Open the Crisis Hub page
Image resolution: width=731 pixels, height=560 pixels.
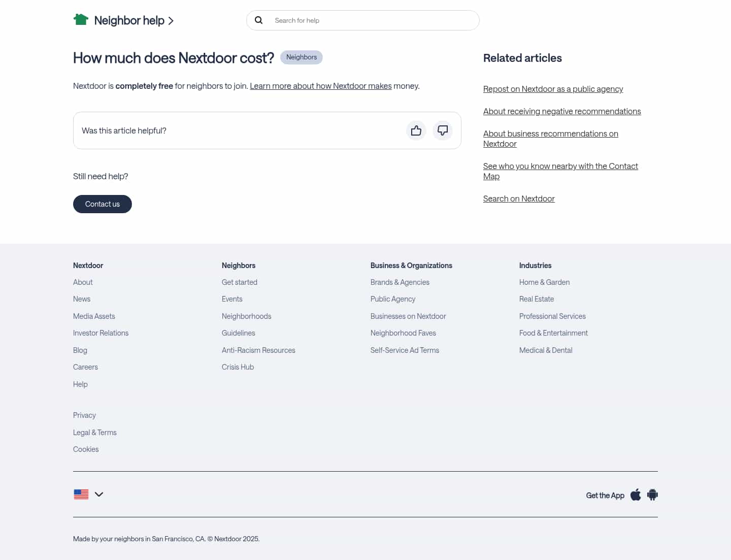pos(238,367)
